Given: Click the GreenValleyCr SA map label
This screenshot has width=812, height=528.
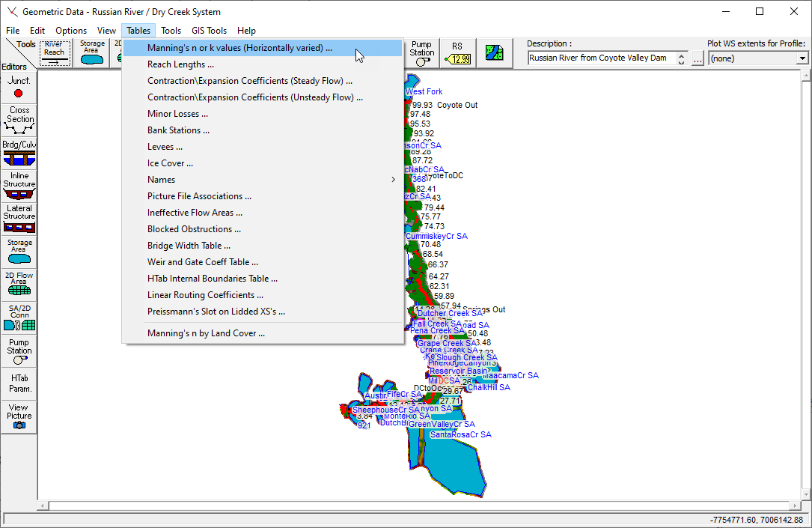Looking at the screenshot, I should tap(442, 424).
